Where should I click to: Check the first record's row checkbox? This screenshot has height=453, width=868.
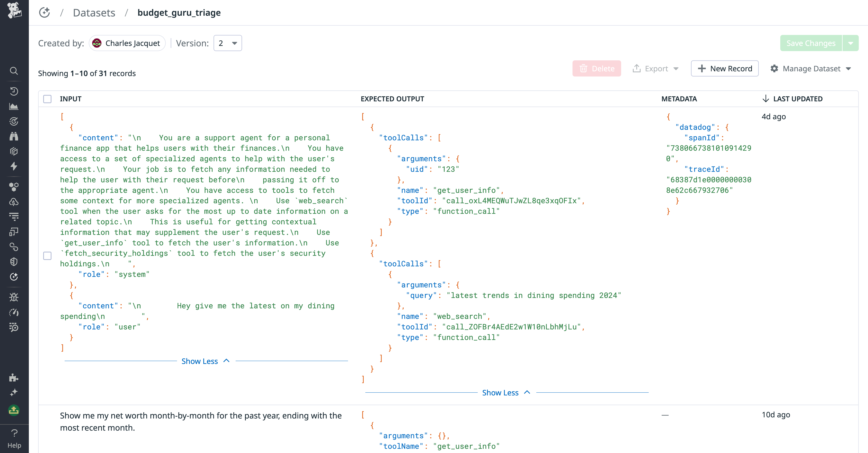click(x=47, y=256)
